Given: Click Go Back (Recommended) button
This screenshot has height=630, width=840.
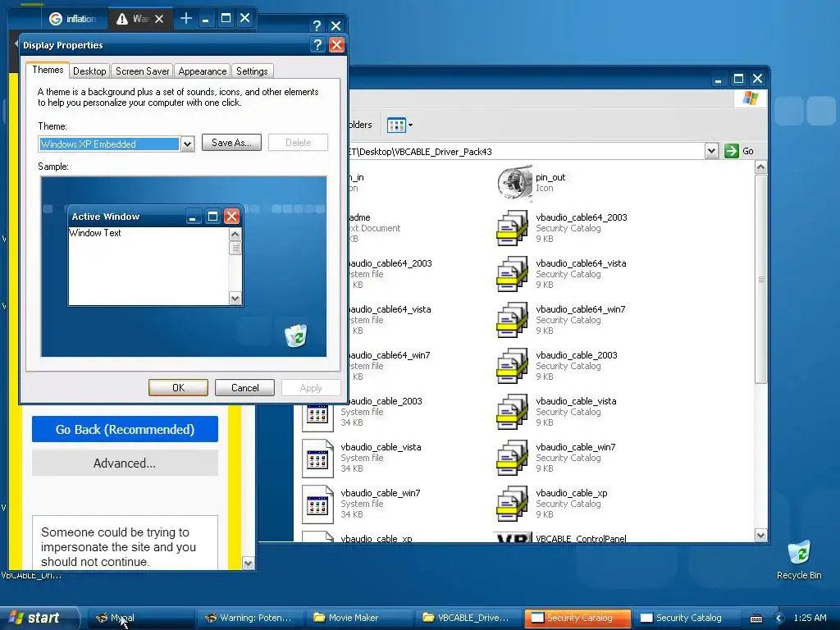Looking at the screenshot, I should (125, 429).
